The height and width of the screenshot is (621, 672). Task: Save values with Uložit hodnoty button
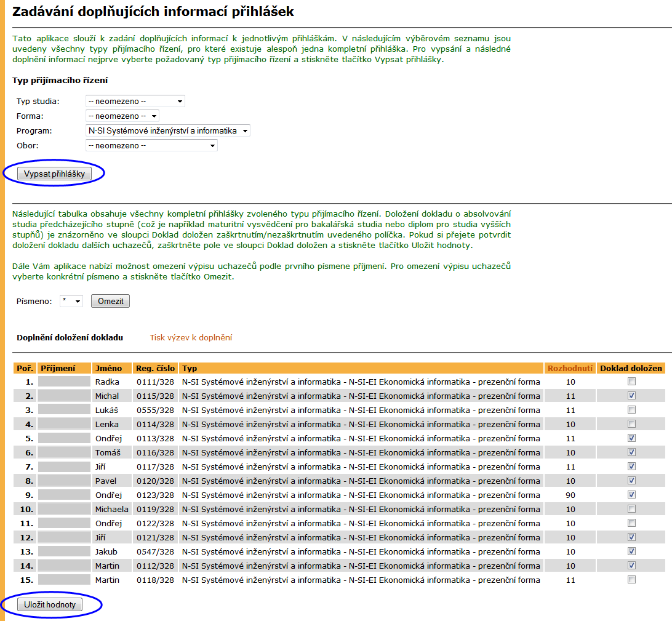tap(50, 604)
